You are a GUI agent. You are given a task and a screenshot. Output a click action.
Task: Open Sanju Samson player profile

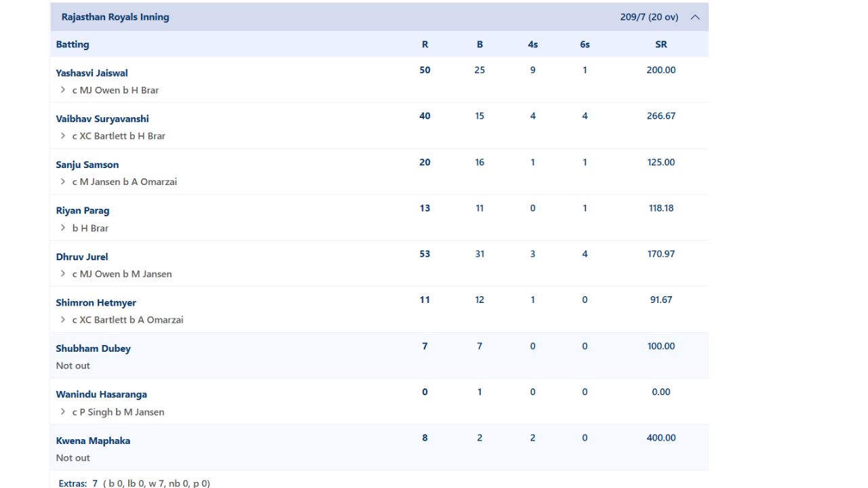click(x=87, y=165)
